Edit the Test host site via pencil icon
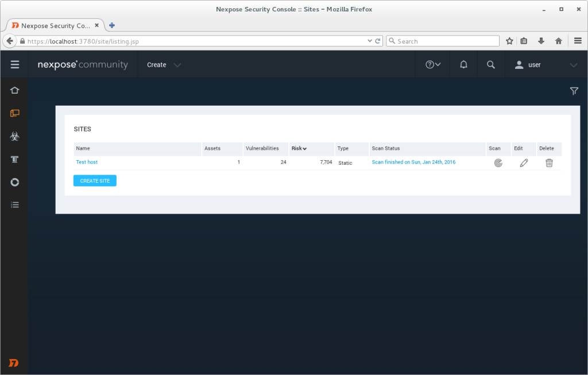Screen dimensions: 588x375 coord(523,163)
